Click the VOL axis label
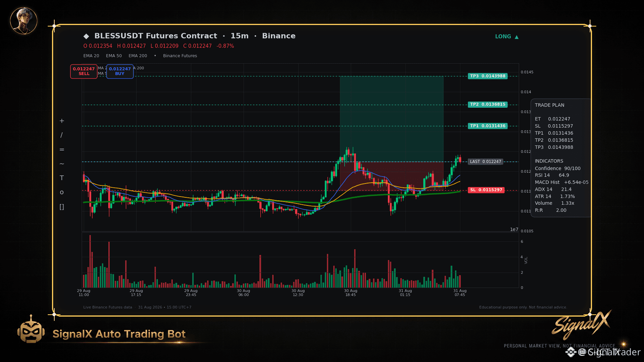 pyautogui.click(x=526, y=260)
